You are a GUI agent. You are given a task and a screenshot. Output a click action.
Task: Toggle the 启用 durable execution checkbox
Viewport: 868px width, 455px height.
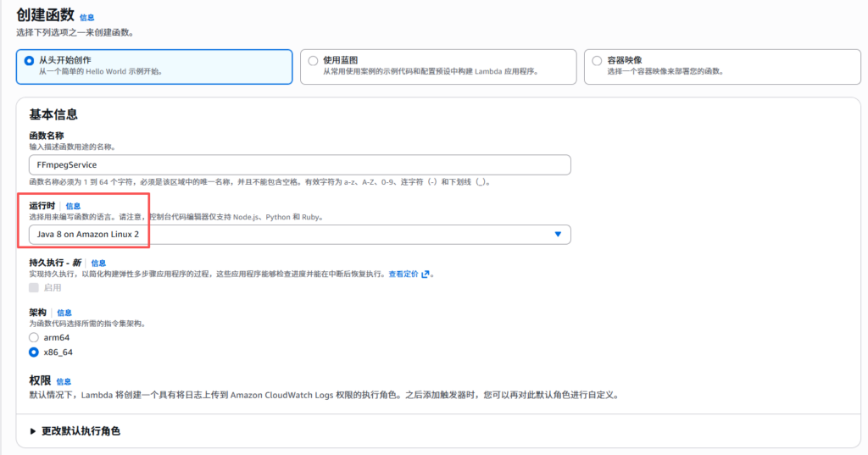click(34, 288)
